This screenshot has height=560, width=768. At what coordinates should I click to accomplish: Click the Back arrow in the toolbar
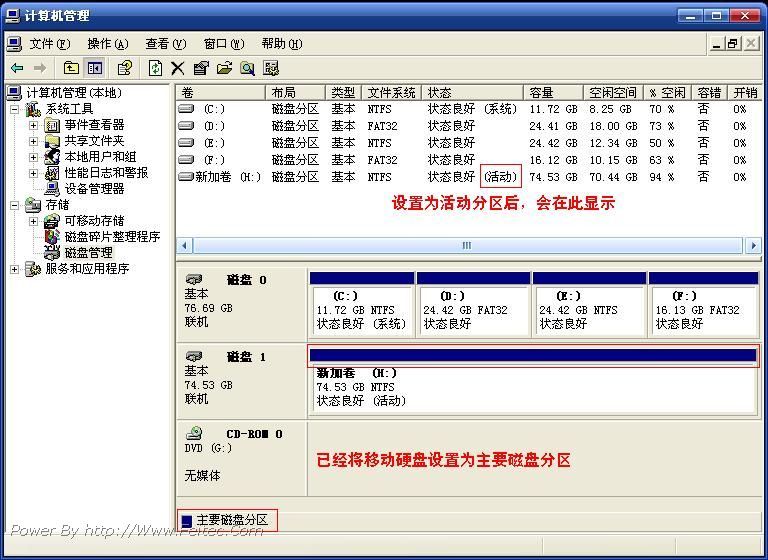(x=17, y=68)
